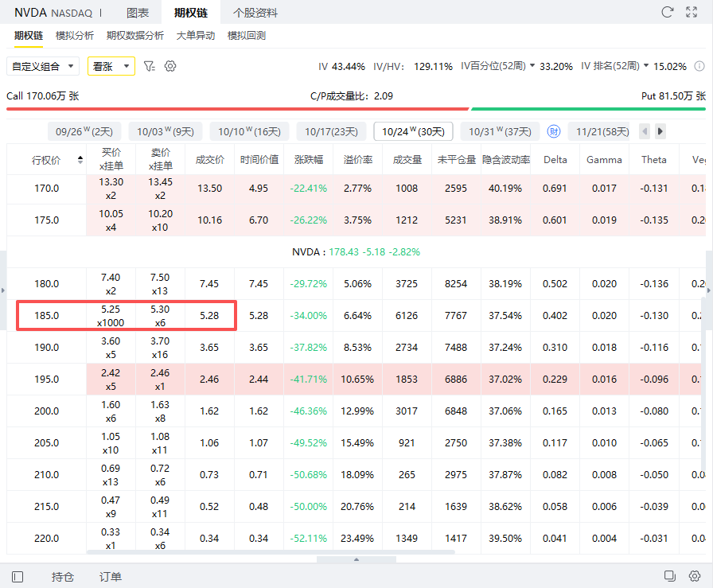Click the horizontal table scrollbar
This screenshot has height=588, width=713.
pos(271,552)
